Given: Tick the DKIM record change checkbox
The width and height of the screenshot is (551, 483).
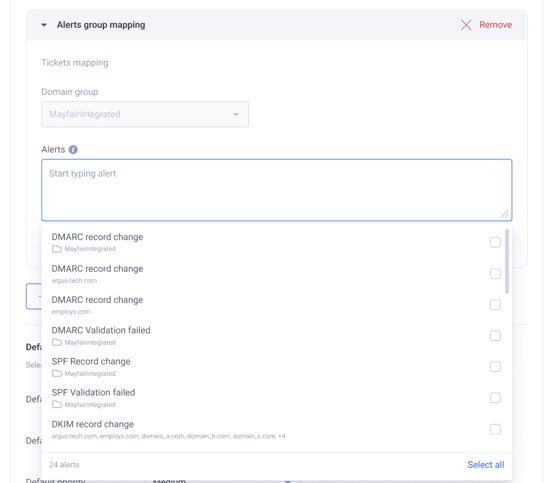Looking at the screenshot, I should point(495,429).
